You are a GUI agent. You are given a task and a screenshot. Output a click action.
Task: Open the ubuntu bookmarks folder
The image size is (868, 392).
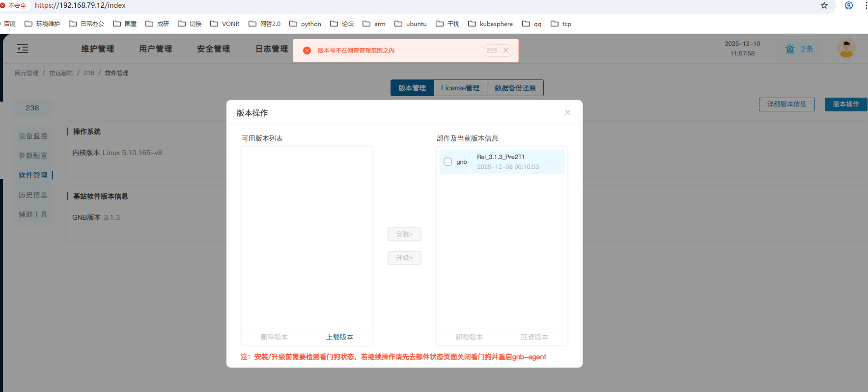coord(411,24)
